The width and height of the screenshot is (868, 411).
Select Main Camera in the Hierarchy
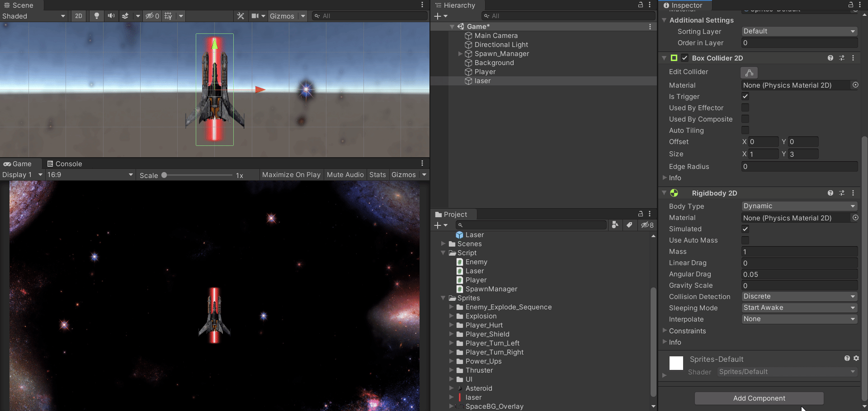[496, 36]
